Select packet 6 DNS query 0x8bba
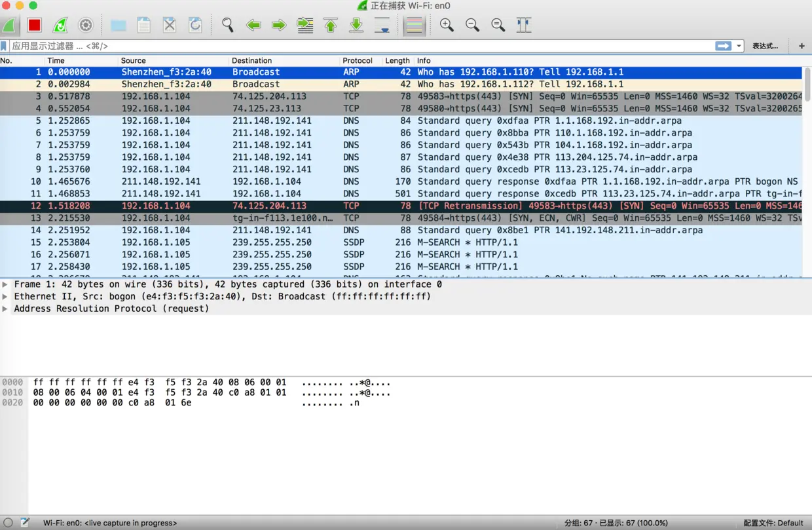Screen dimensions: 812x530 401,133
